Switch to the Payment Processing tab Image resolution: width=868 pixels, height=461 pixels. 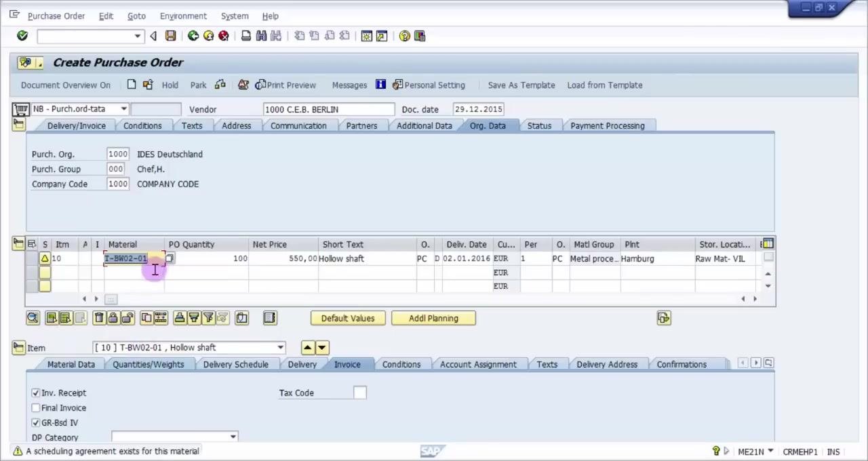(x=607, y=125)
